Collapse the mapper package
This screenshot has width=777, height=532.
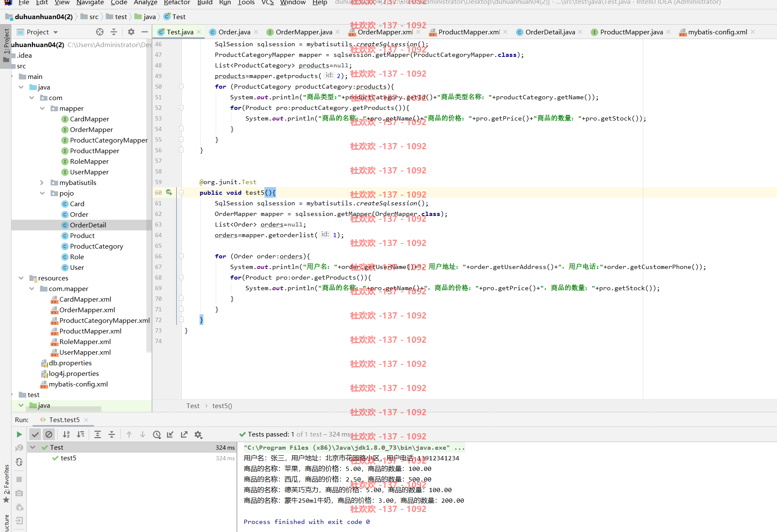coord(42,108)
